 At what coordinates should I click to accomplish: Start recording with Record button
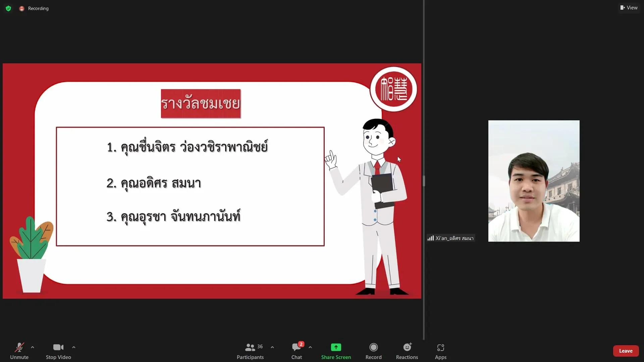tap(373, 351)
